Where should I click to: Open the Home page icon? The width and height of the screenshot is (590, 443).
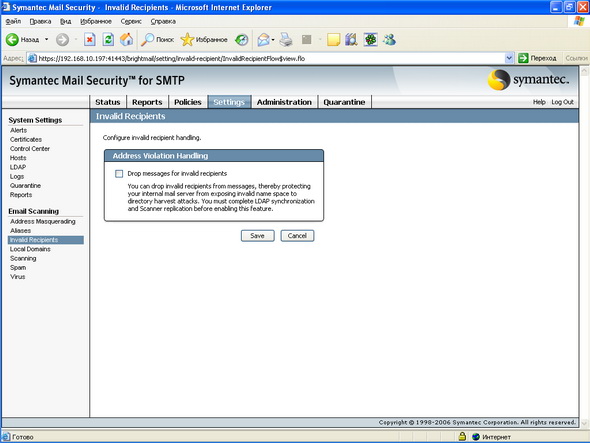[126, 40]
